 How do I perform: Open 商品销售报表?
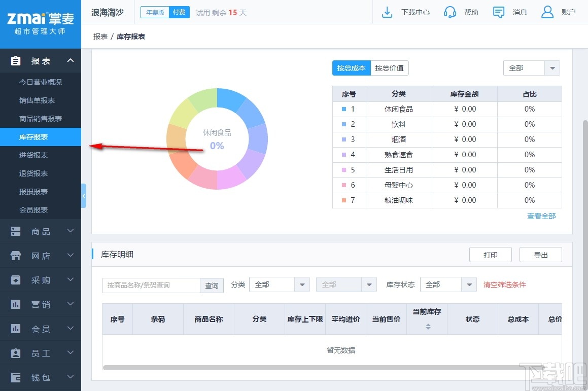pos(41,119)
